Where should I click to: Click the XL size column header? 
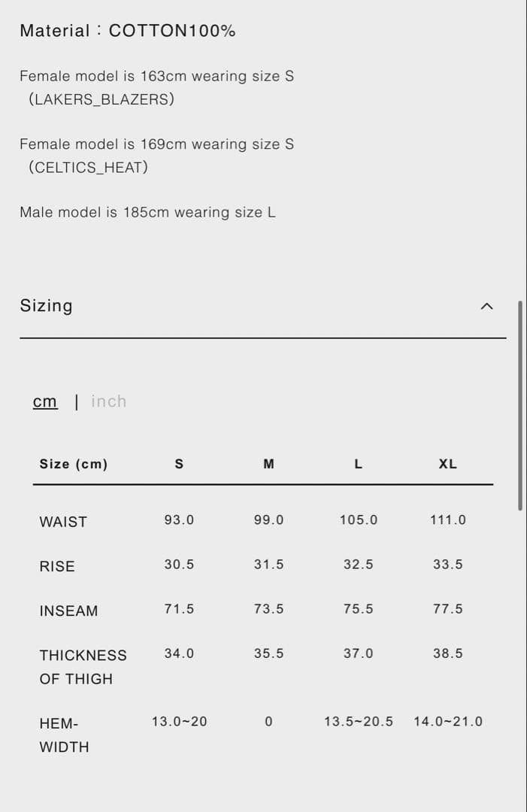pos(448,465)
